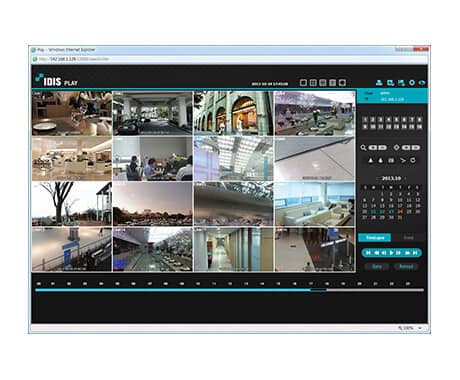Click the focus diamond icon
460x380 pixels.
click(396, 147)
